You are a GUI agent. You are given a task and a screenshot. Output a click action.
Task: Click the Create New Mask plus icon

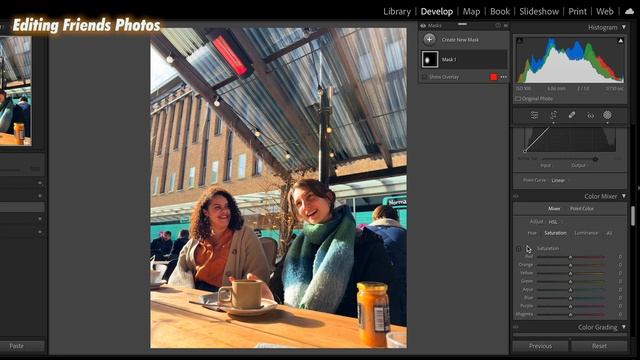[429, 40]
